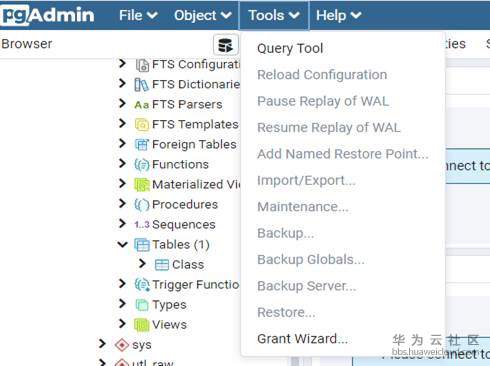
Task: Expand the Procedures node
Action: click(x=122, y=203)
